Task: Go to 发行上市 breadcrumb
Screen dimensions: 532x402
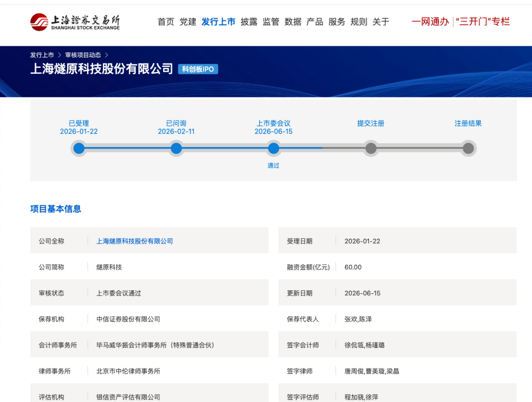Action: tap(42, 55)
